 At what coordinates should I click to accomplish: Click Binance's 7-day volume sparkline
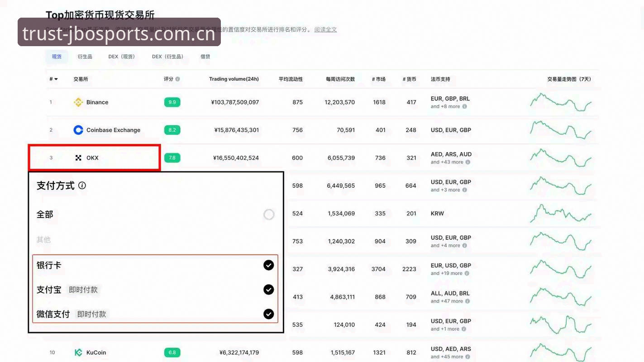coord(561,102)
